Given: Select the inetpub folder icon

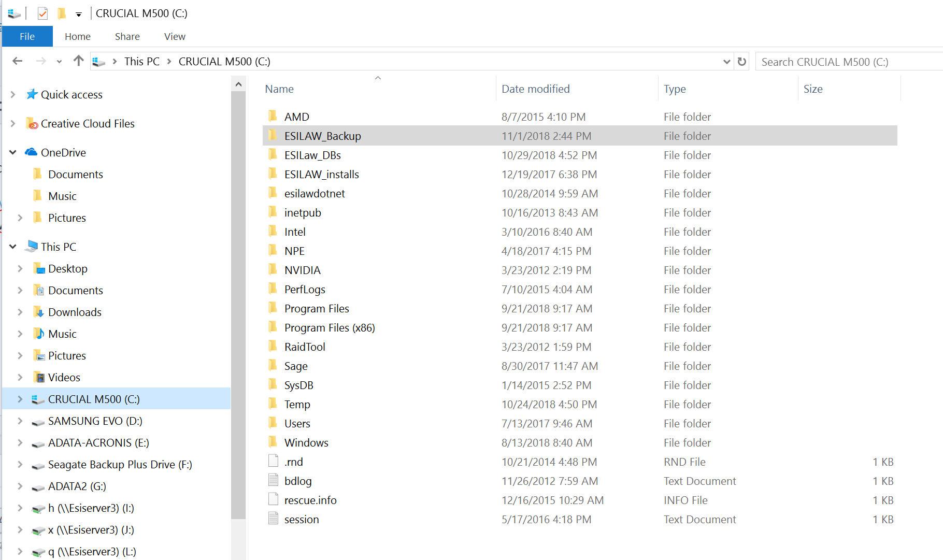Looking at the screenshot, I should tap(273, 212).
